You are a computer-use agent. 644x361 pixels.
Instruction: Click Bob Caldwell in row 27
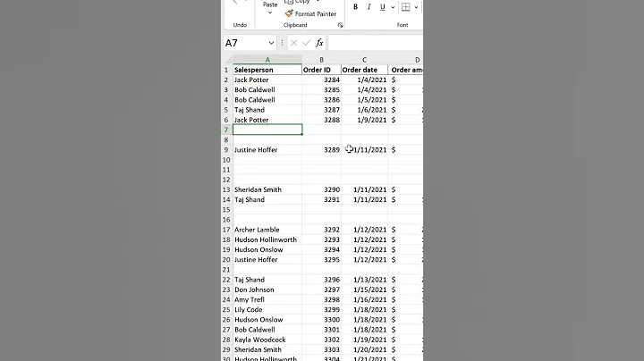(x=267, y=330)
